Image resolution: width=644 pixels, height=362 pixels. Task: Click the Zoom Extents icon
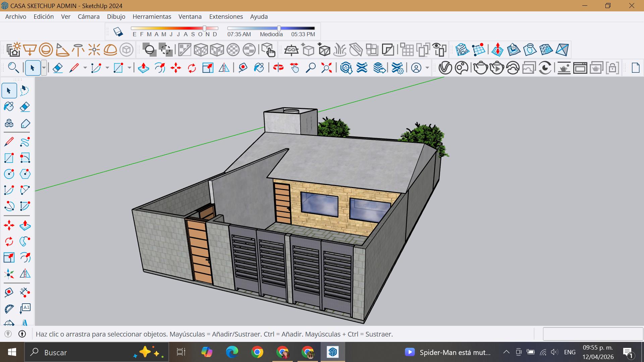point(326,68)
